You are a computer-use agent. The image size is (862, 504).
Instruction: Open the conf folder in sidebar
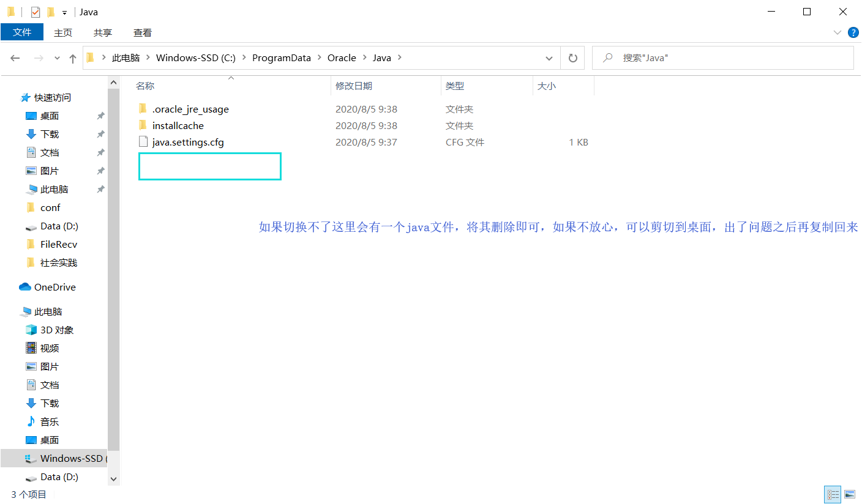pos(50,207)
